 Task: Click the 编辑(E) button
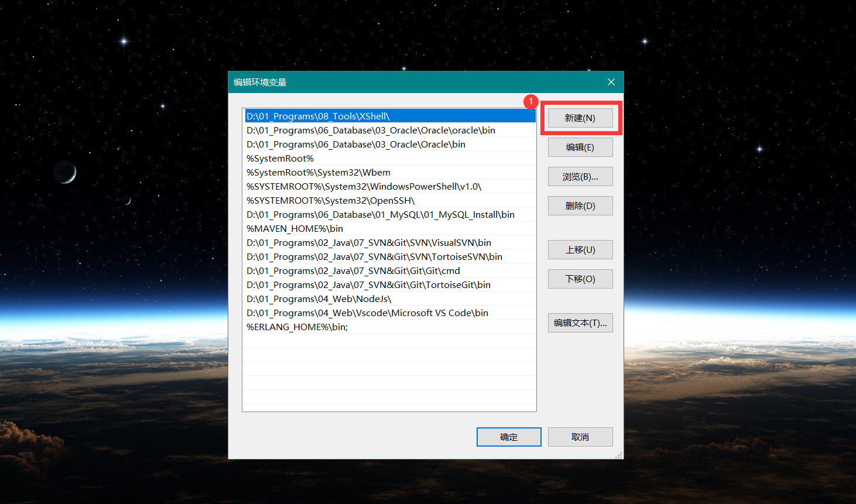coord(580,148)
